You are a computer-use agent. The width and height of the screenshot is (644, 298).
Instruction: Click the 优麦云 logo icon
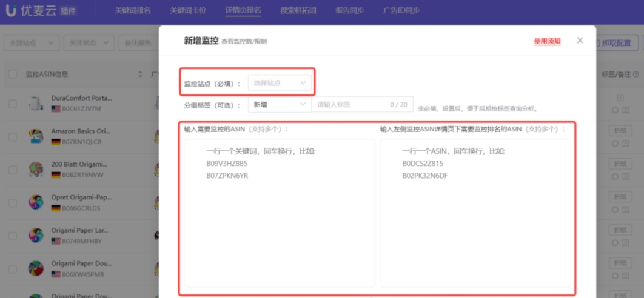click(11, 11)
